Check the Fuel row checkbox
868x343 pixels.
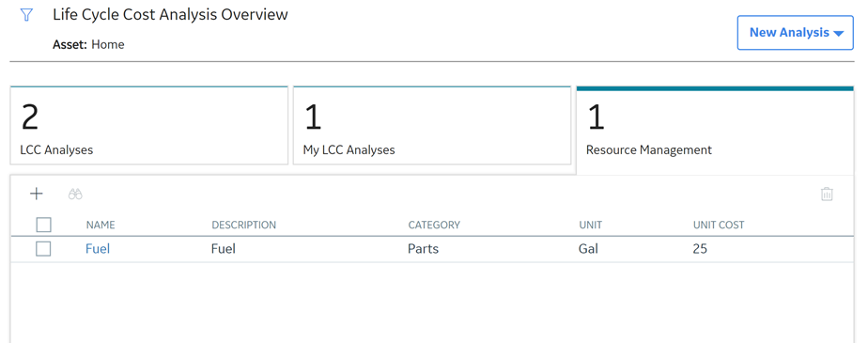43,249
